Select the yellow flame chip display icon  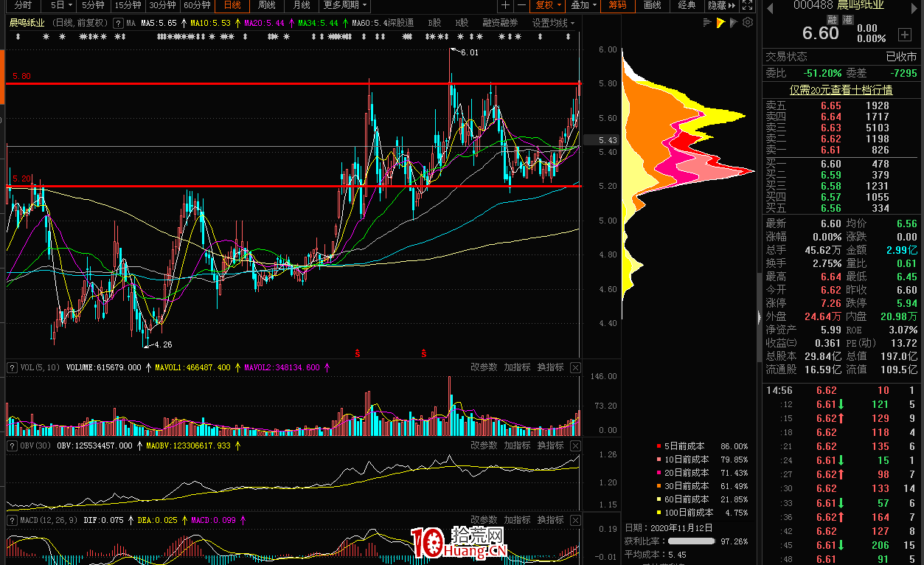tap(720, 23)
